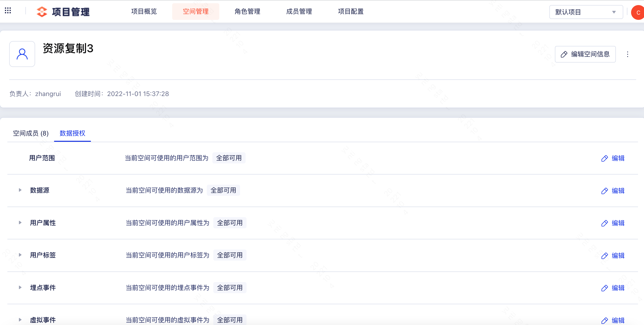Screen dimensions: 644x325
Task: Click text 当前空间可使用的数据源为
Action: (x=164, y=190)
